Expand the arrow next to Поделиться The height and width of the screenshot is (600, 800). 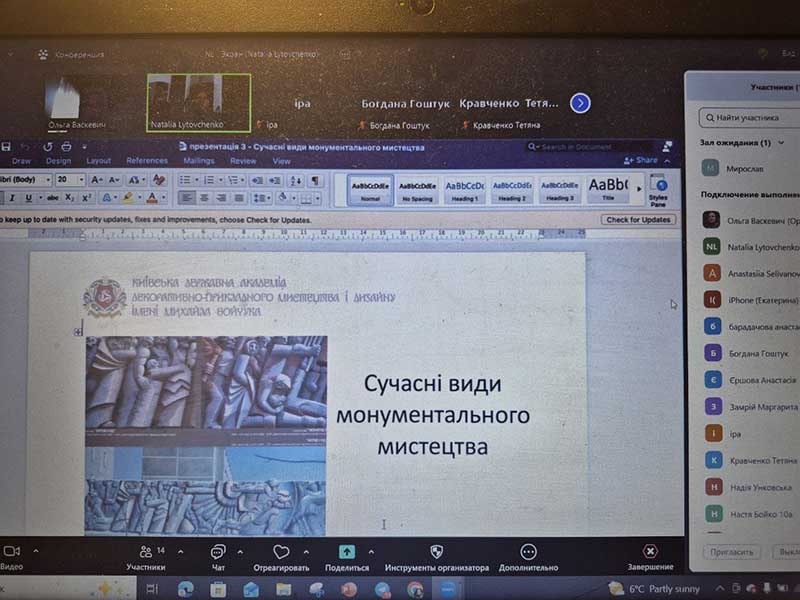click(371, 551)
